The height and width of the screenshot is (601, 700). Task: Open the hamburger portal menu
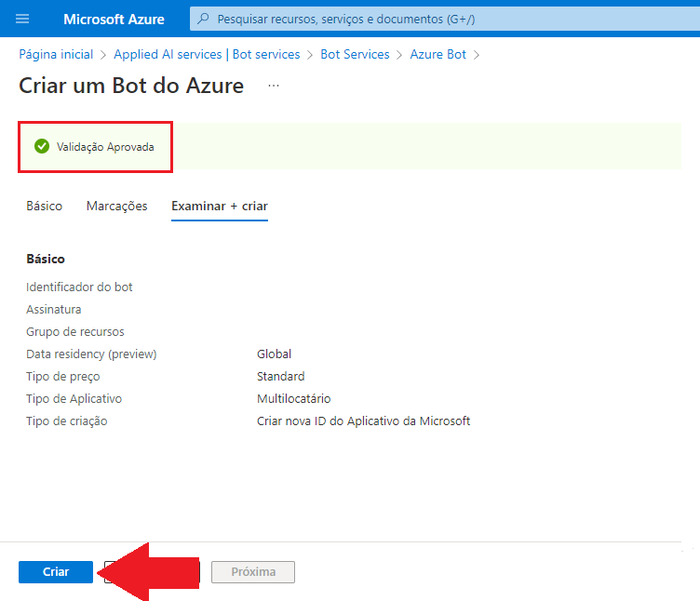pyautogui.click(x=22, y=19)
